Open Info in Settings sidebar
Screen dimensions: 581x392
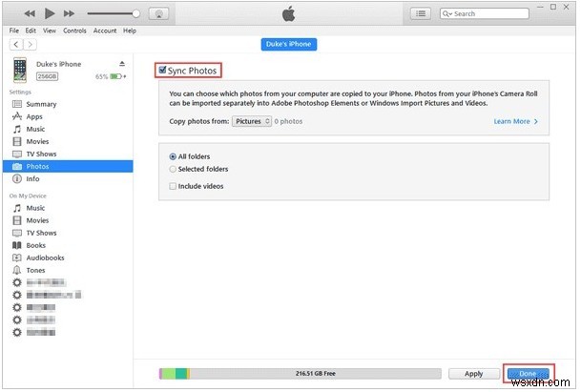[x=68, y=179]
